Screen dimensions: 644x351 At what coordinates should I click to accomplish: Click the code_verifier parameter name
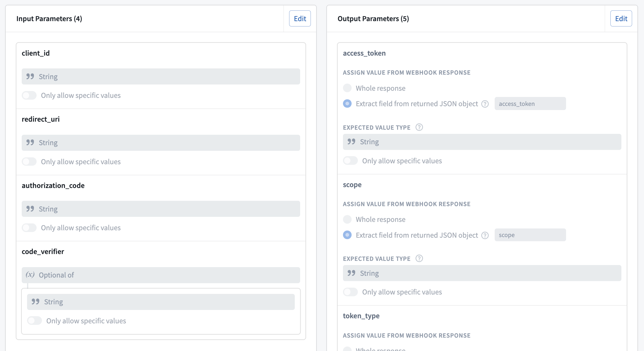(x=43, y=252)
